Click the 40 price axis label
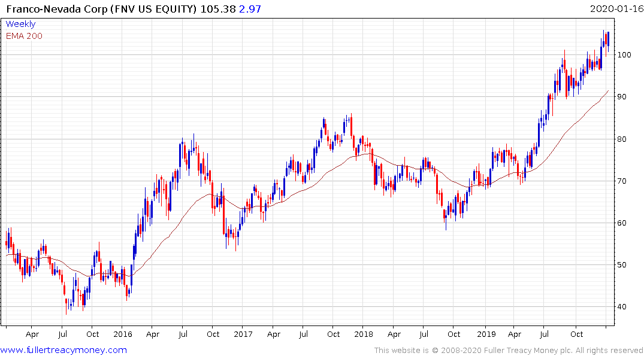The width and height of the screenshot is (644, 359). click(x=622, y=307)
